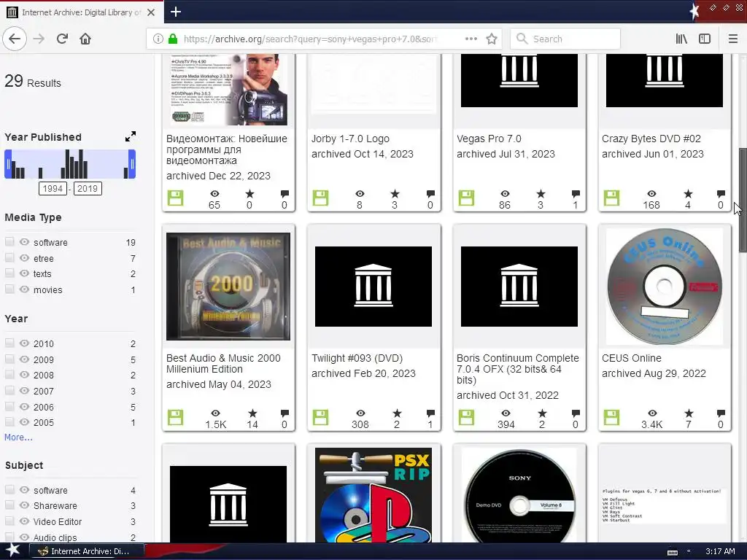This screenshot has height=560, width=747.
Task: Click floppy icon on Best Audio & Music card
Action: pos(175,418)
